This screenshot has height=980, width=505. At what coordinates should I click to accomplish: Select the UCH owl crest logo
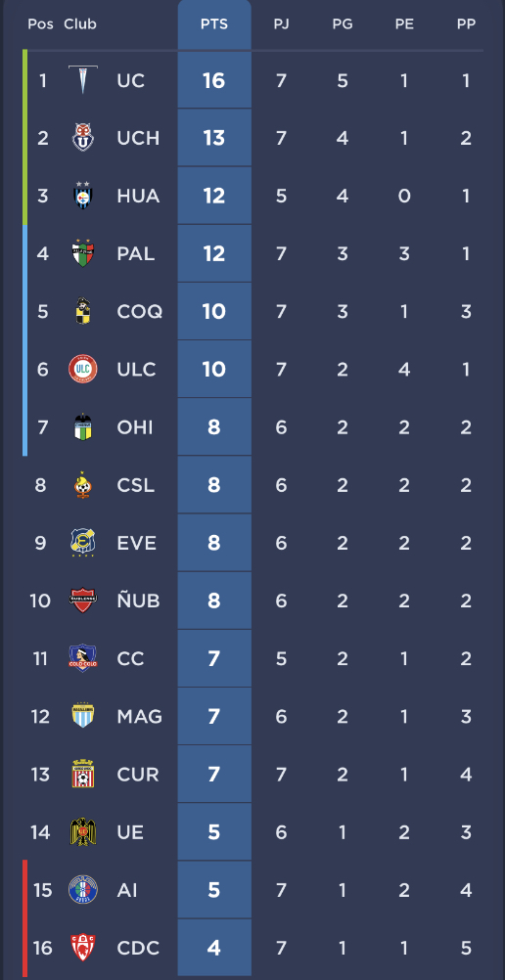(83, 138)
